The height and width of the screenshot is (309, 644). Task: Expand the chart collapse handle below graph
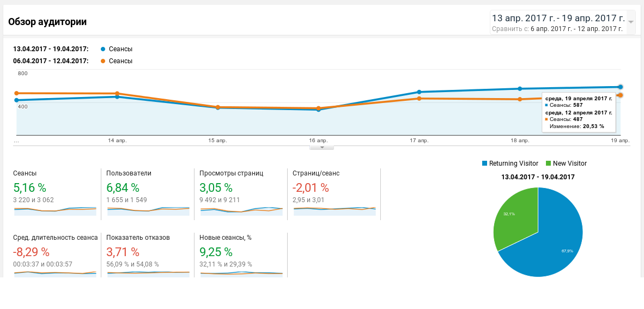(x=321, y=147)
